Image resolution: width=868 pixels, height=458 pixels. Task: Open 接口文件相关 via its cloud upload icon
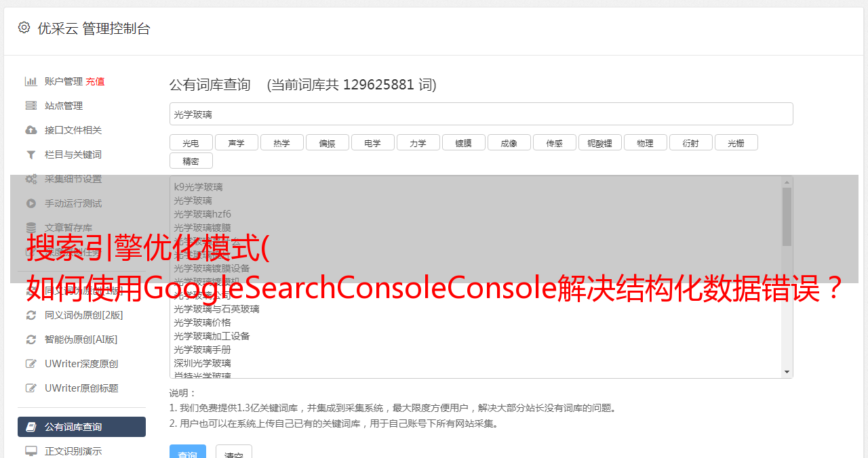point(31,130)
